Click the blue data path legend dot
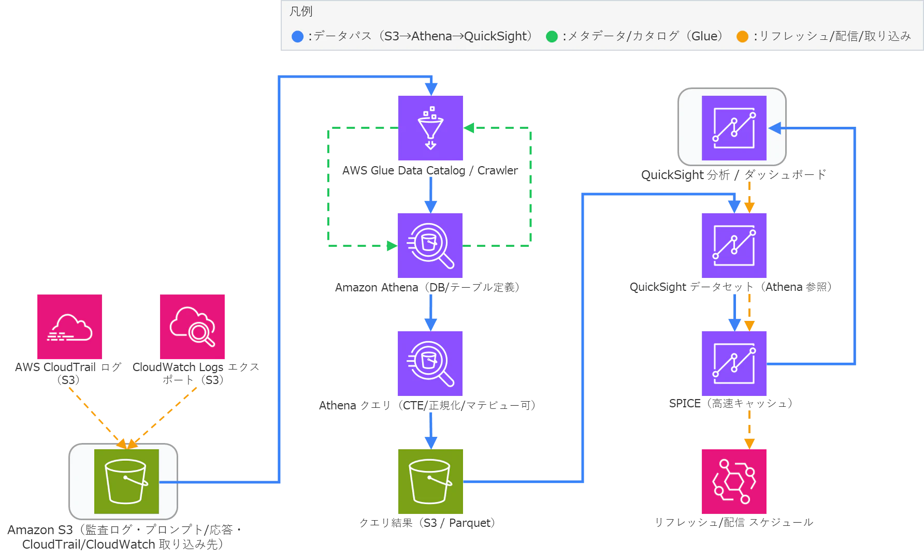924x560 pixels. [297, 36]
